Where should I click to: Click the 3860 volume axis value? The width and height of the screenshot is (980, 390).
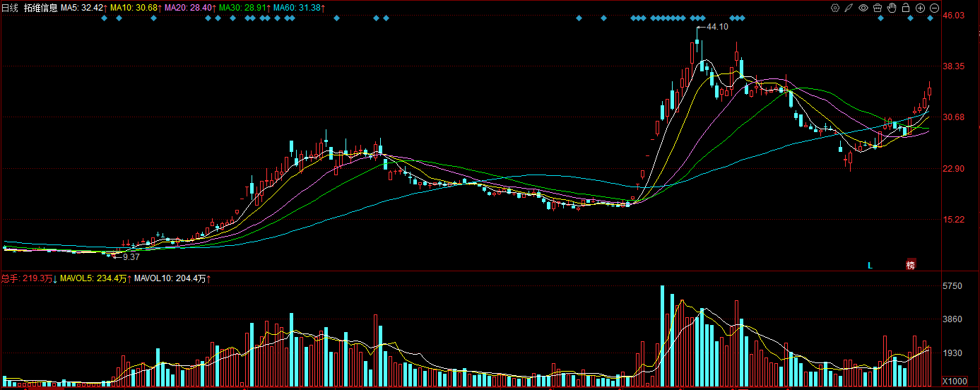[x=952, y=319]
